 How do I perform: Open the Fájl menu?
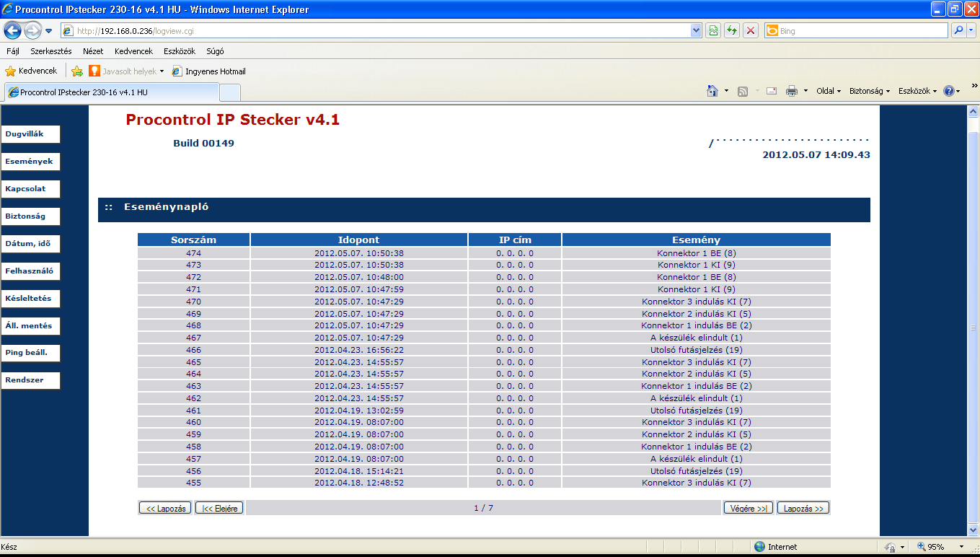point(13,51)
